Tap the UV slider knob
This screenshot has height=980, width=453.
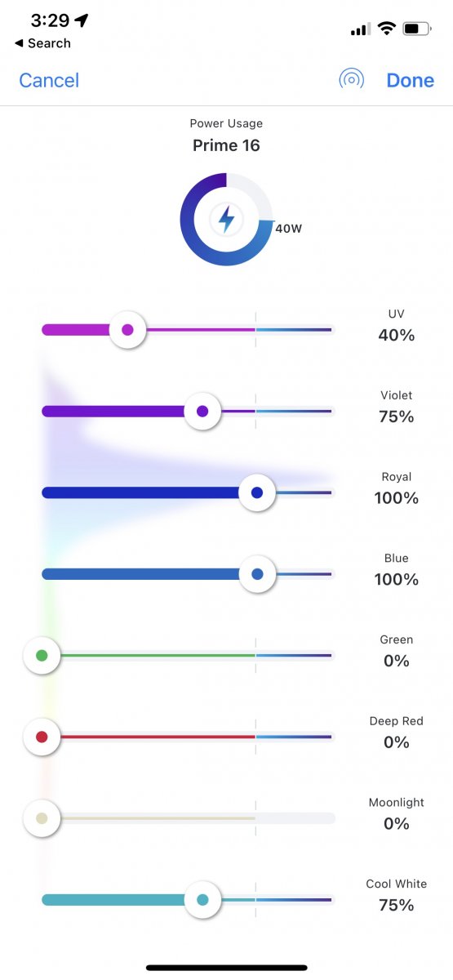pyautogui.click(x=127, y=330)
